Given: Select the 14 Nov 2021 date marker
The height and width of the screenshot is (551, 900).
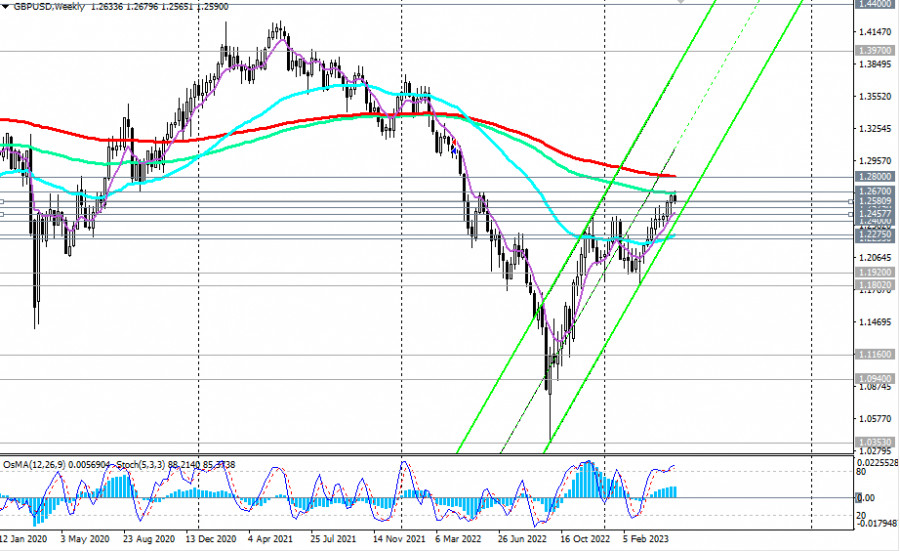Looking at the screenshot, I should coord(394,536).
